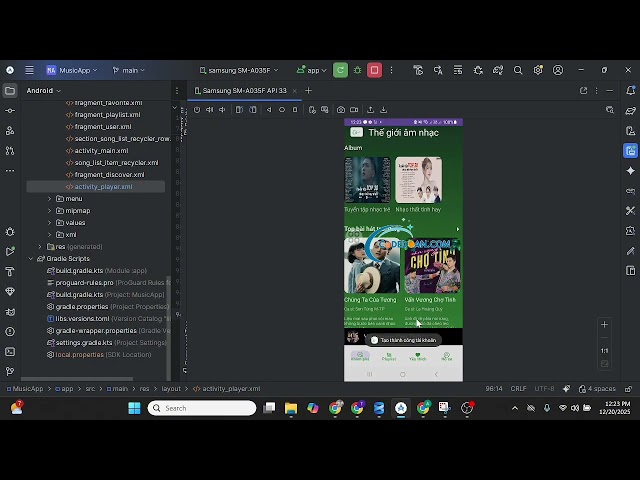
Task: Click the device Back triangle toolbar button
Action: pos(269,110)
